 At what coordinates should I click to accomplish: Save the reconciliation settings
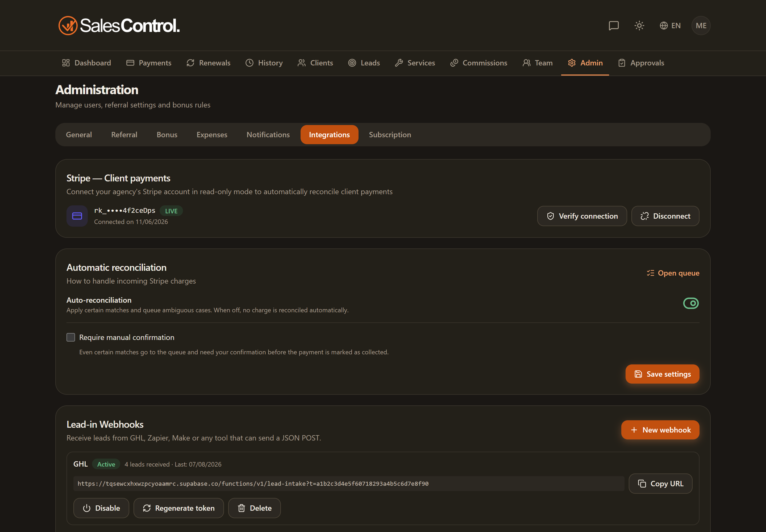click(662, 374)
